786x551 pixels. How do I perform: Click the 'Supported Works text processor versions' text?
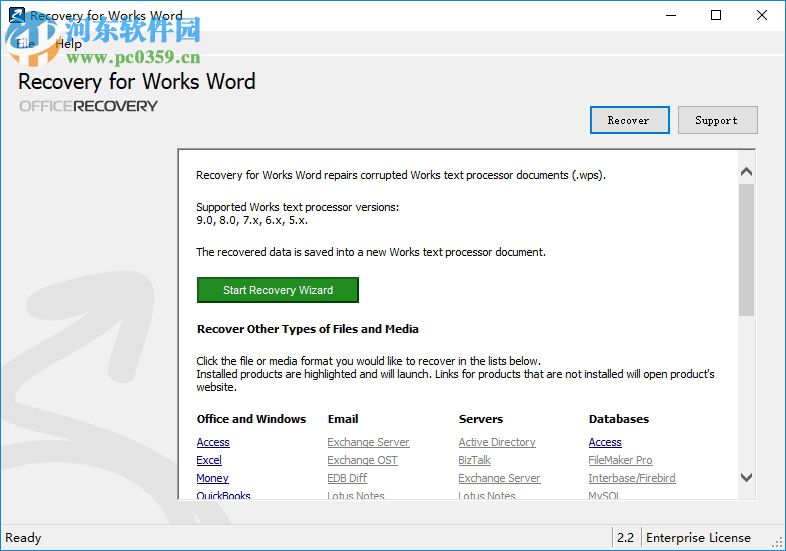coord(297,207)
